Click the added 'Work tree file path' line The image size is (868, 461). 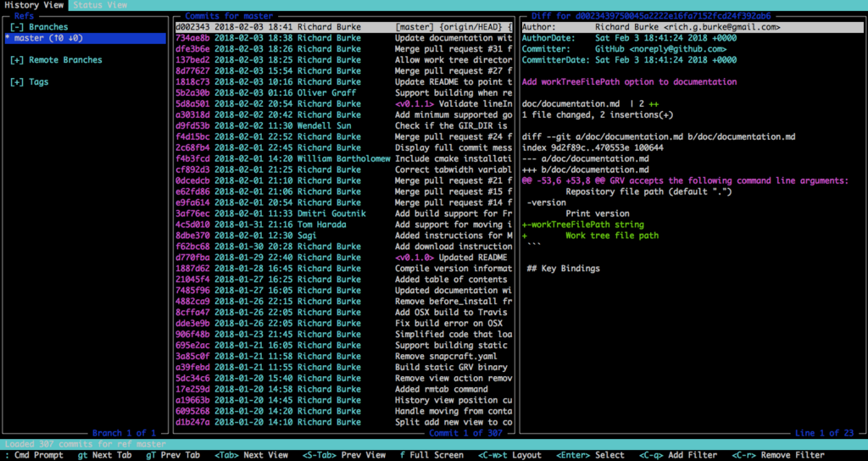590,236
